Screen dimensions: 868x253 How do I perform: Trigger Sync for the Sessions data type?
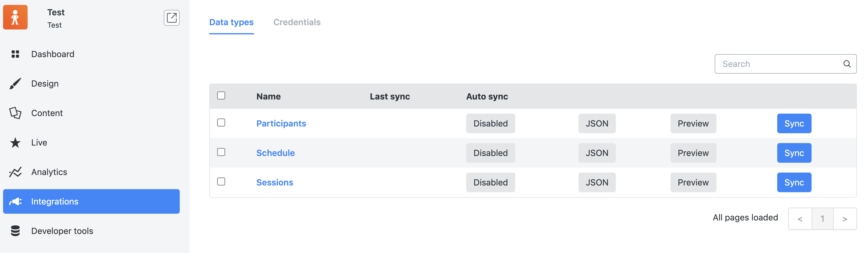click(794, 182)
